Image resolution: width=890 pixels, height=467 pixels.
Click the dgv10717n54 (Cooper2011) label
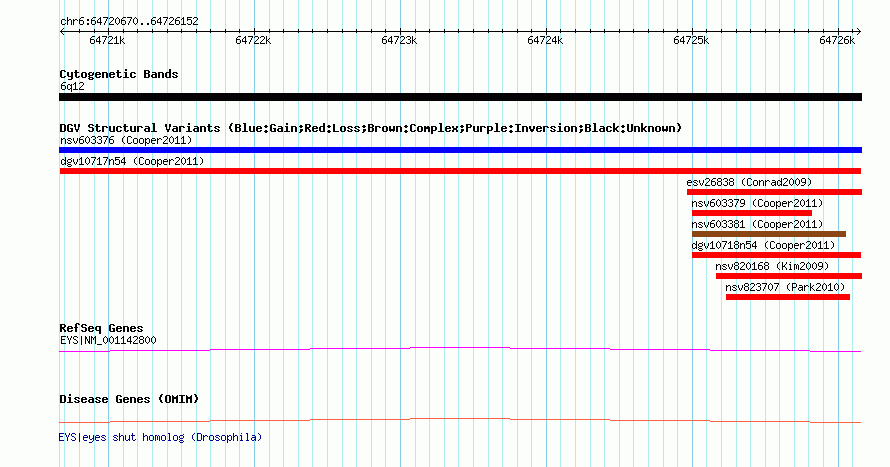132,161
